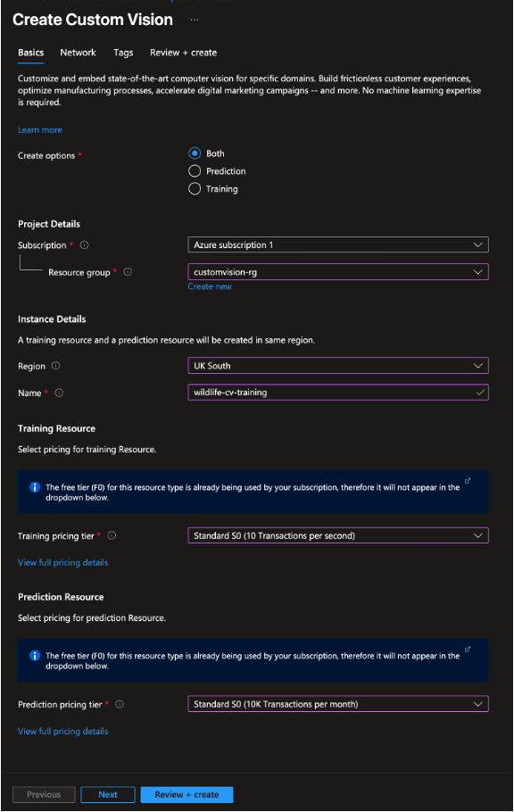This screenshot has width=514, height=812.
Task: Click the Project Details heading
Action: (49, 224)
